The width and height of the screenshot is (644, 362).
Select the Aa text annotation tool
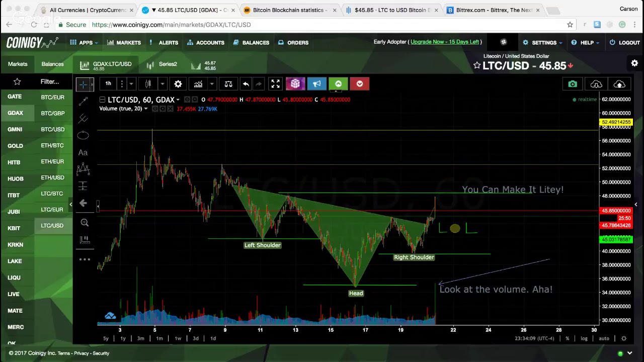point(83,152)
